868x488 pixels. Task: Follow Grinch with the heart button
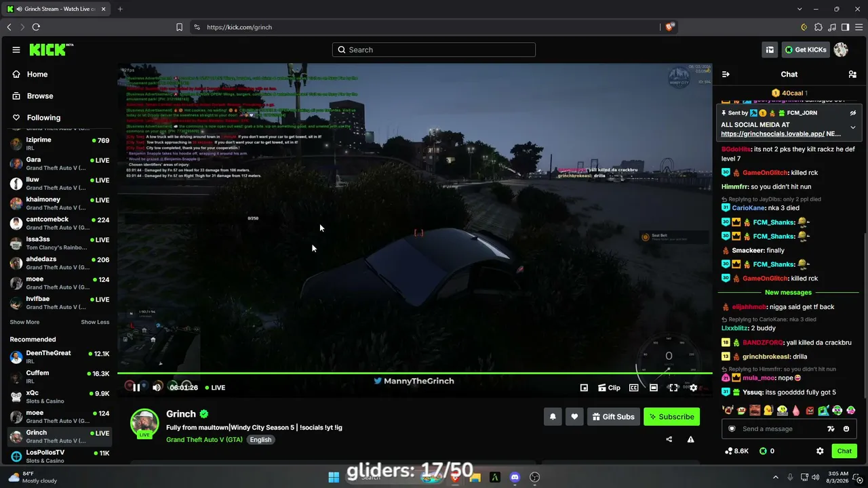[x=574, y=417]
